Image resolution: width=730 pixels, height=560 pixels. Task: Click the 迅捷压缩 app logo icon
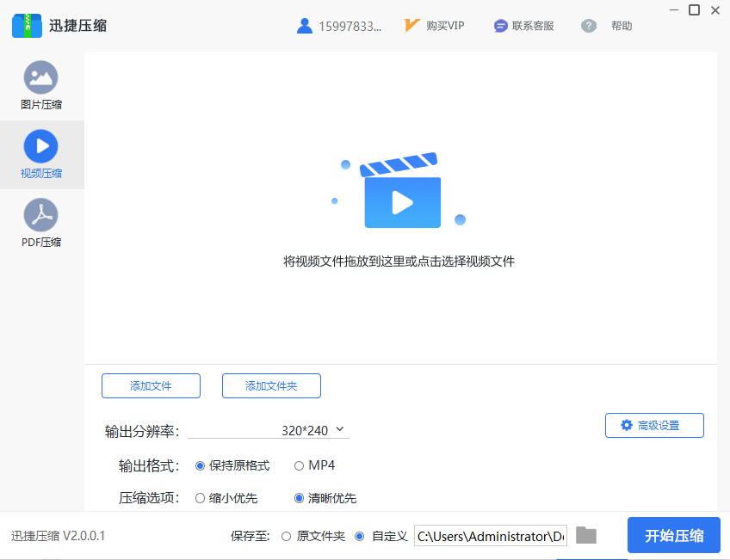[x=27, y=26]
